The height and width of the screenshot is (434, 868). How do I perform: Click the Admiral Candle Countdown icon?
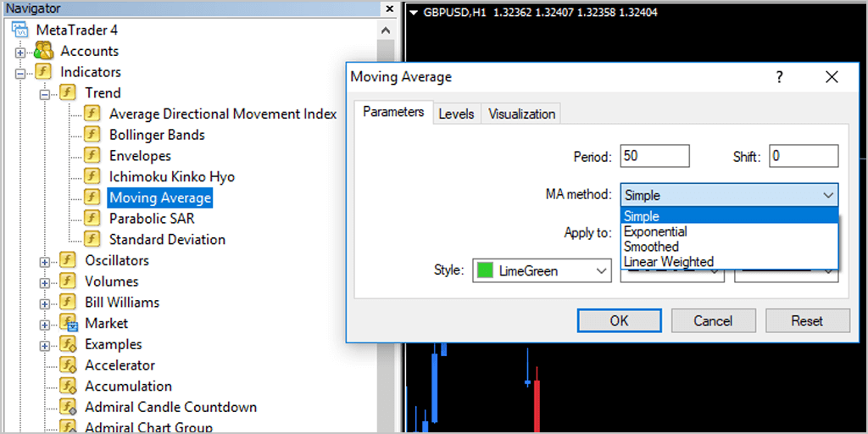coord(68,408)
